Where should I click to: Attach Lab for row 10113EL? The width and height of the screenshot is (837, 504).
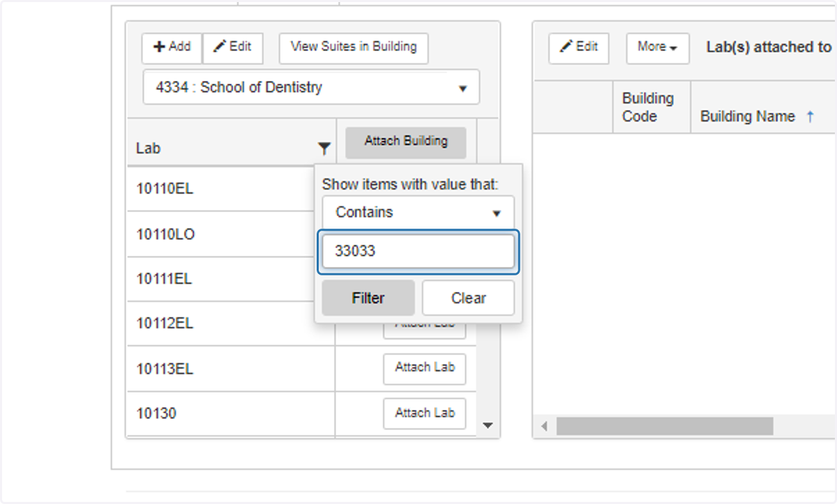425,368
